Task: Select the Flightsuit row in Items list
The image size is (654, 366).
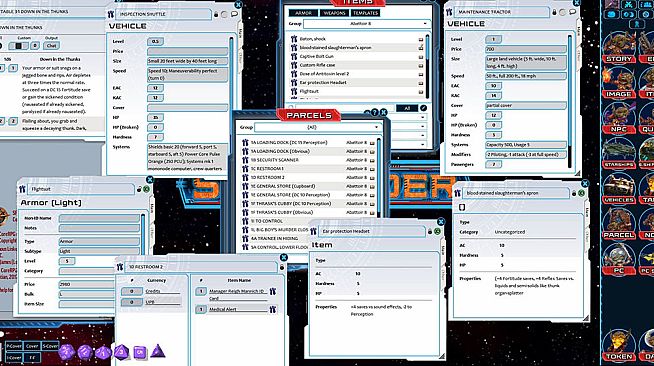Action: tap(356, 91)
